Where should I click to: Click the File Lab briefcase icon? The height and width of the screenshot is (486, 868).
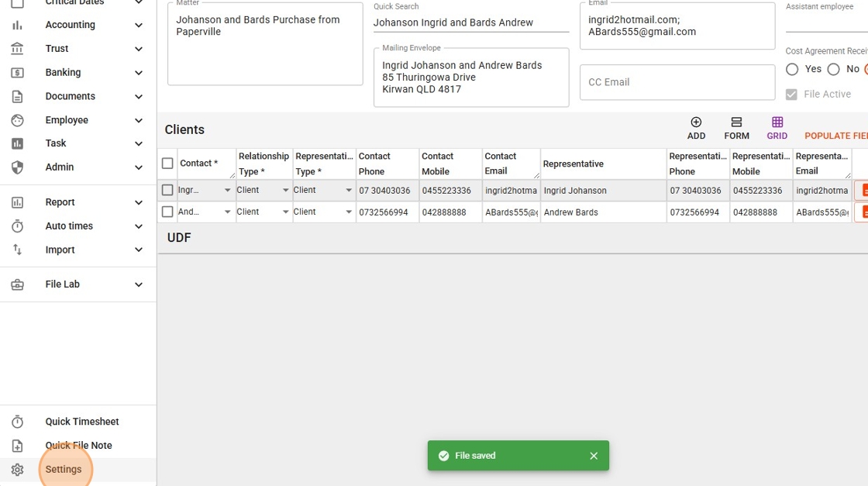point(17,284)
